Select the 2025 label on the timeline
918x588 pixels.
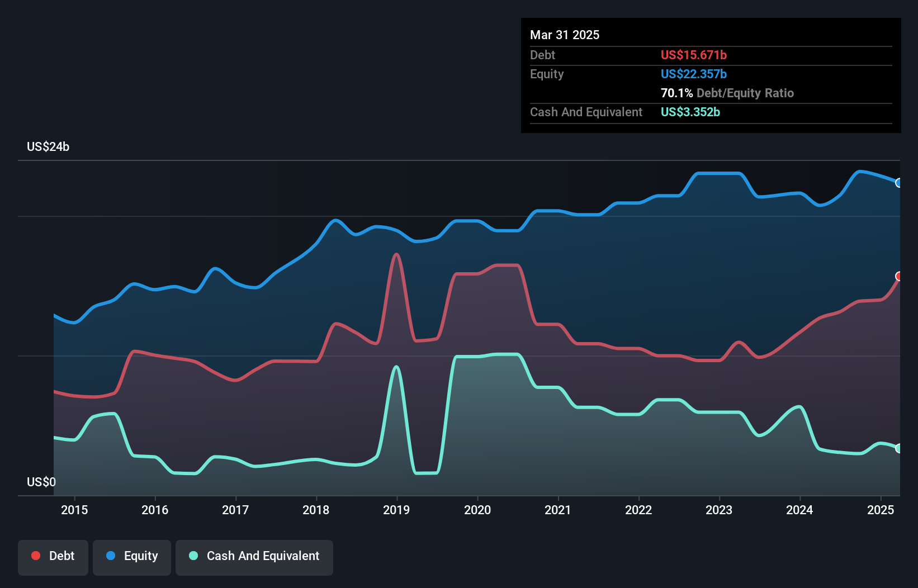pos(881,510)
